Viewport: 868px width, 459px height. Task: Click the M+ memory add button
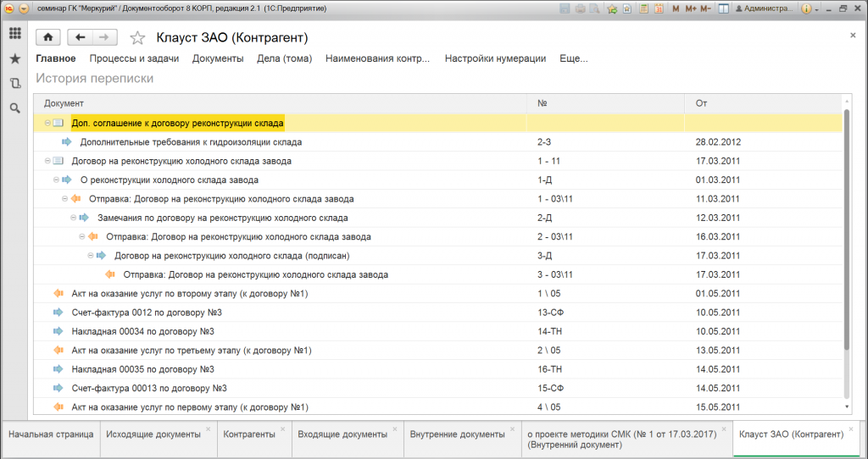tap(690, 8)
